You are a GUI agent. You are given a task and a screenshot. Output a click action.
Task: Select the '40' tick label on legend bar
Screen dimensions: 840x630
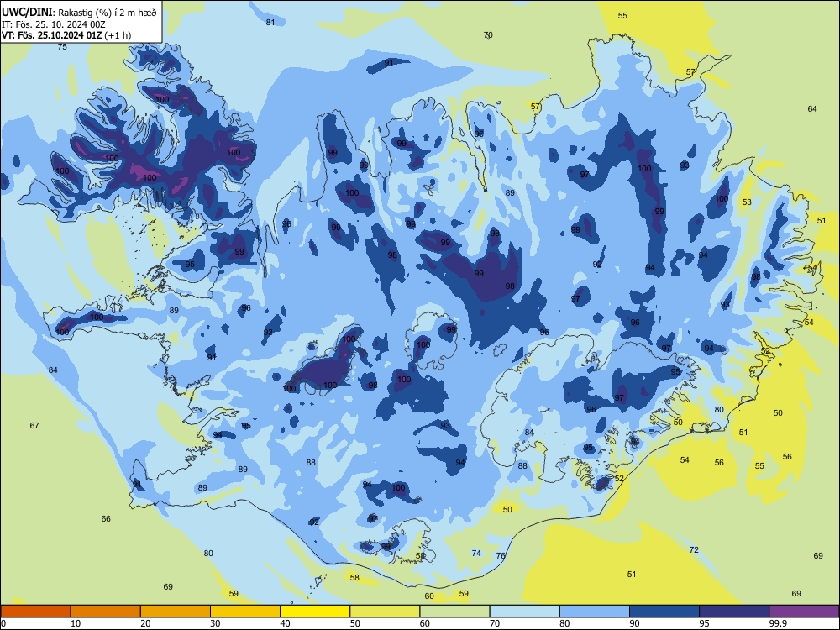tap(285, 623)
